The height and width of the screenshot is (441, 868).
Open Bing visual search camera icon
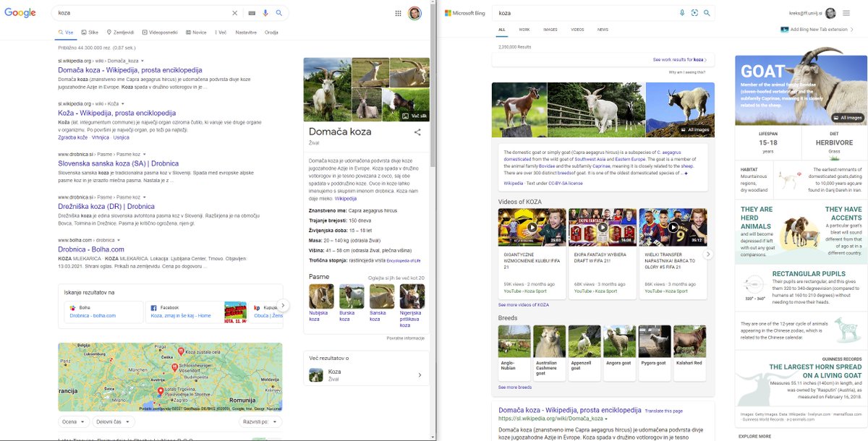tap(694, 13)
